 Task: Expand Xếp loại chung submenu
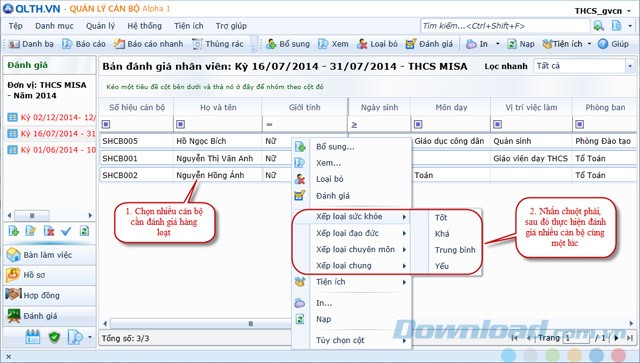351,266
